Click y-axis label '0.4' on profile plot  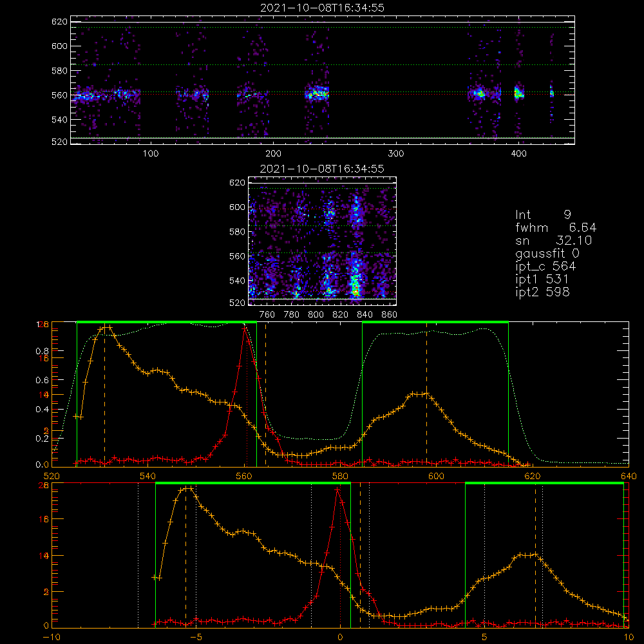pyautogui.click(x=41, y=409)
